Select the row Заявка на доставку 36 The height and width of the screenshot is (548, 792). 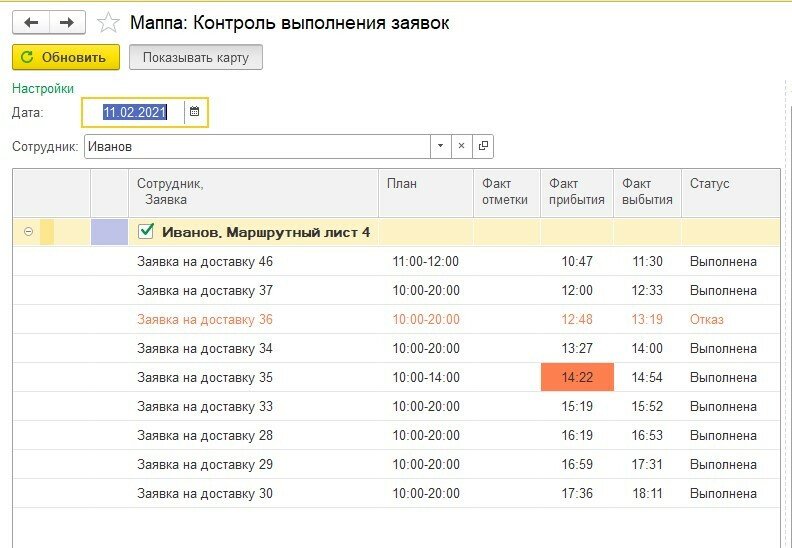205,320
